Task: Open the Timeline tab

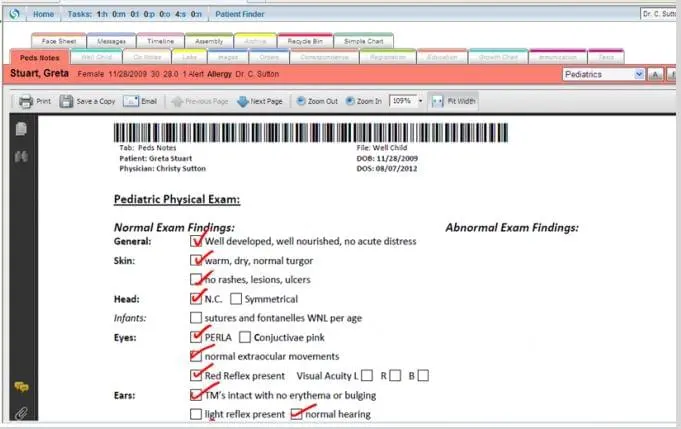Action: pos(160,41)
